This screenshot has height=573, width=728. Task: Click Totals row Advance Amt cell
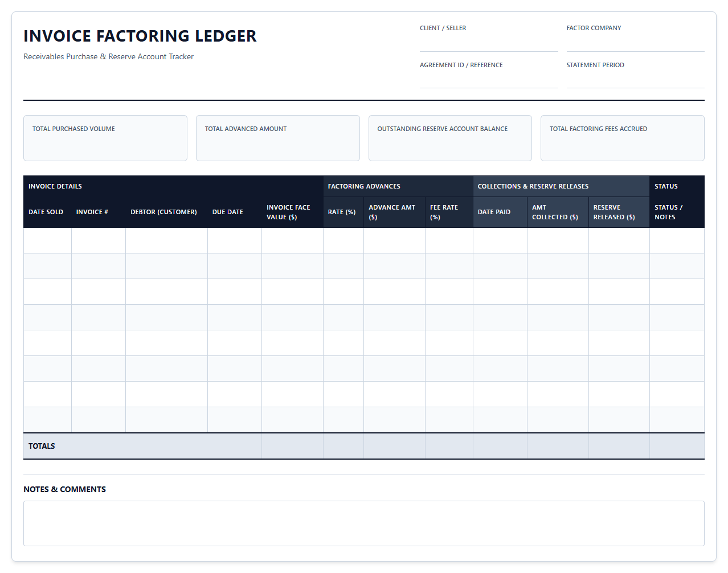click(x=394, y=446)
